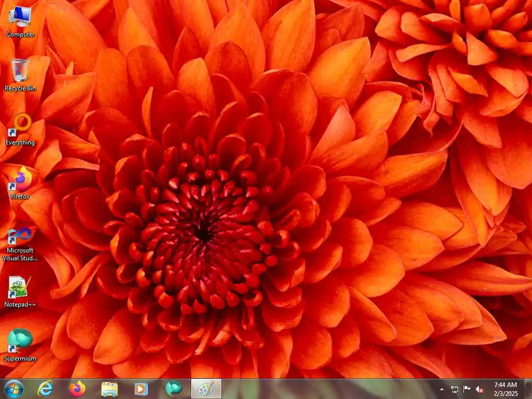This screenshot has height=399, width=532.
Task: Open Windows Explorer from the taskbar
Action: click(x=110, y=389)
